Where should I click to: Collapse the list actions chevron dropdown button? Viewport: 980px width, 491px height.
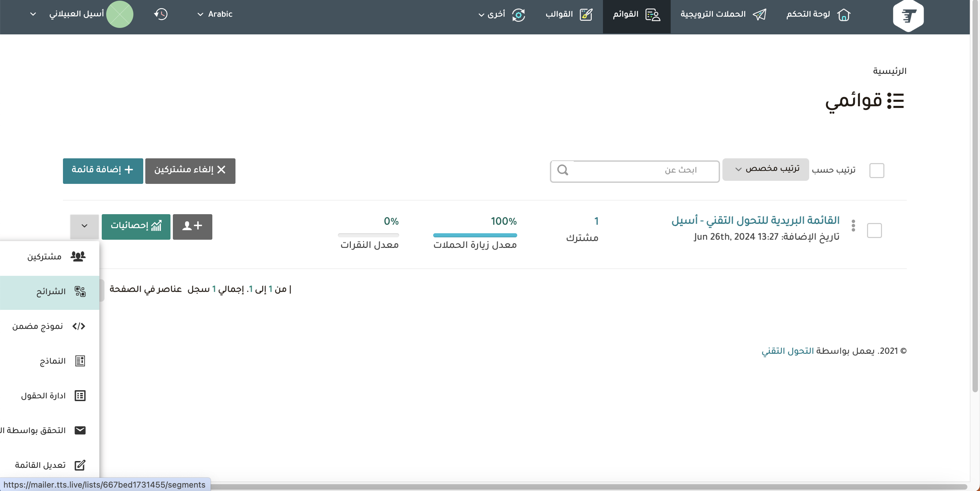coord(84,226)
